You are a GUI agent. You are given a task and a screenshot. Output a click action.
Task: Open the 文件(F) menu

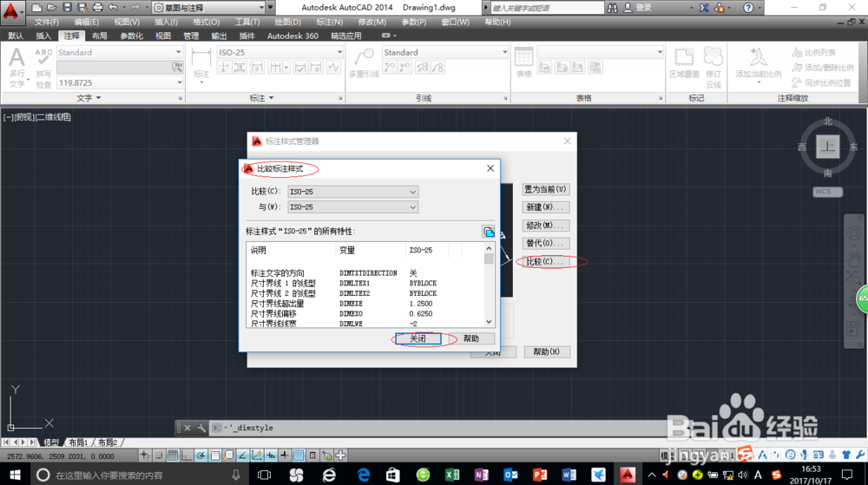pyautogui.click(x=47, y=22)
